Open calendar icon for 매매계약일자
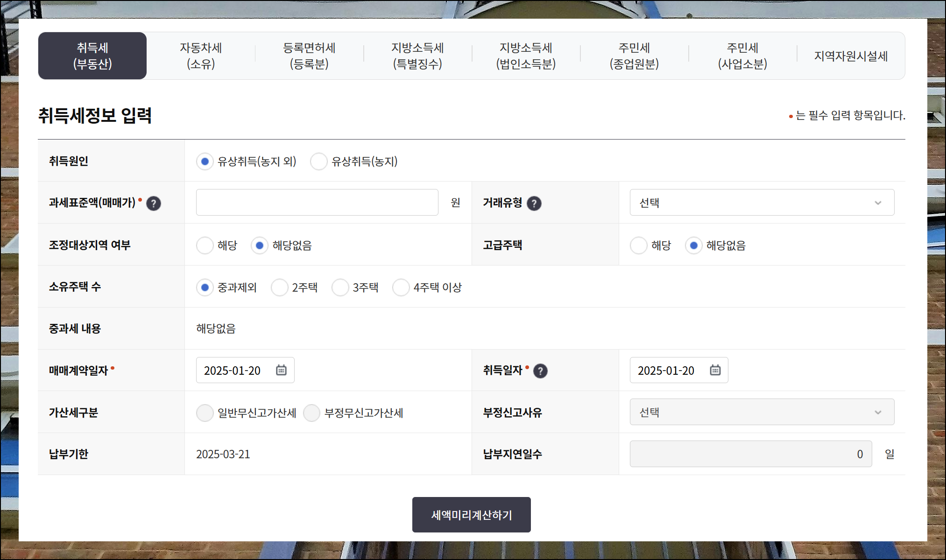Screen dimensions: 946x560 281,370
